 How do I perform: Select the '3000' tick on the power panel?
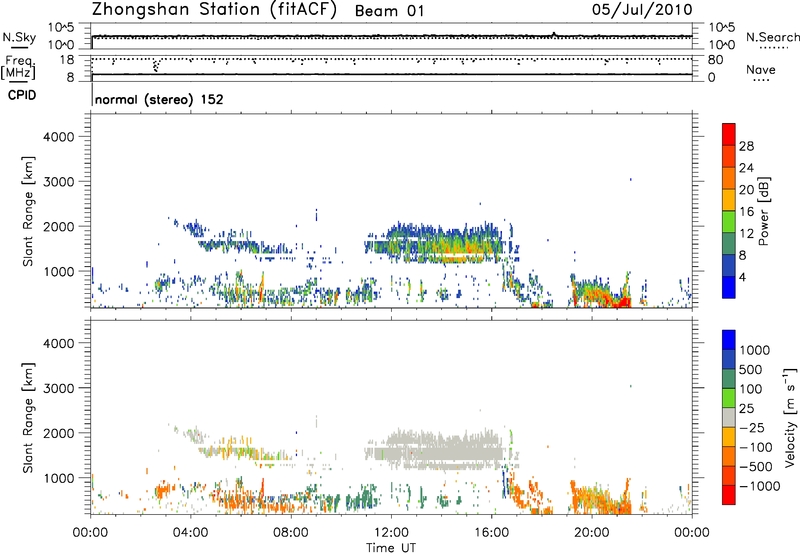(59, 182)
